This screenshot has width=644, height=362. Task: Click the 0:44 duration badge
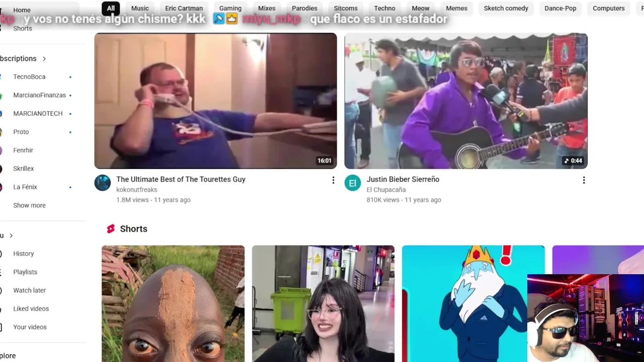[x=573, y=161]
